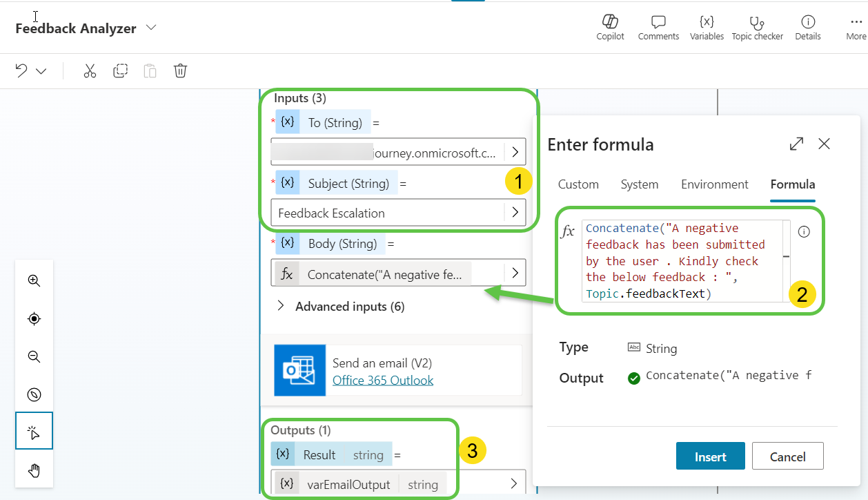Zoom in on the canvas
Screen dimensions: 868x500
tap(34, 280)
